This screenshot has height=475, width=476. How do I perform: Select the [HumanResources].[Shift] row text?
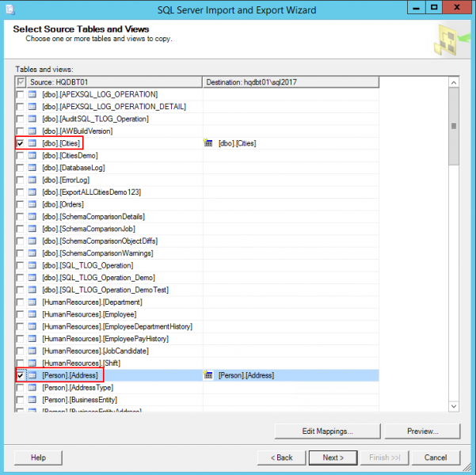pyautogui.click(x=82, y=363)
